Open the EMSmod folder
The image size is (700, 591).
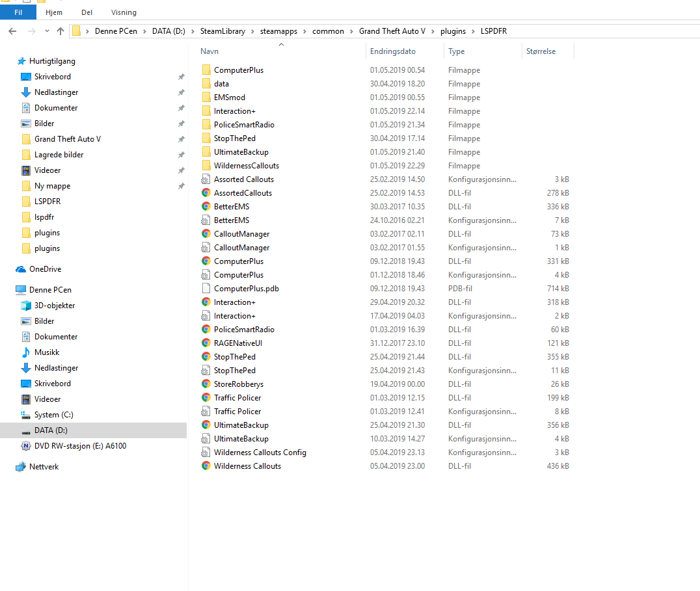pyautogui.click(x=228, y=97)
